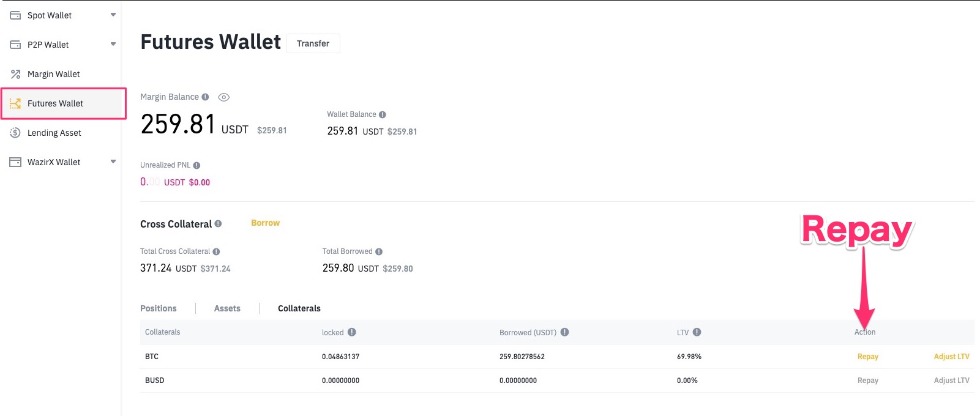Switch to the Positions tab
980x416 pixels.
(x=158, y=308)
